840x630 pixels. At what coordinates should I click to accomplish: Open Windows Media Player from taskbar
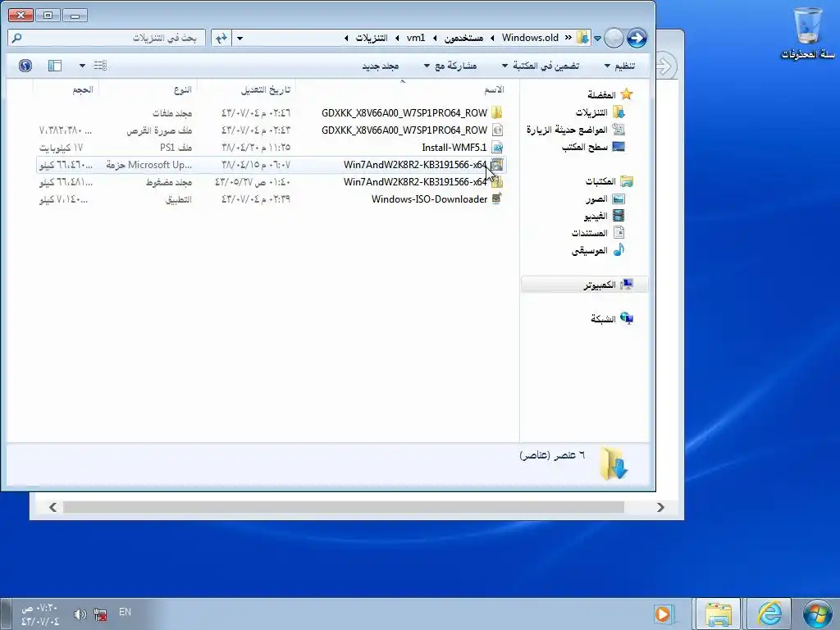[x=663, y=614]
